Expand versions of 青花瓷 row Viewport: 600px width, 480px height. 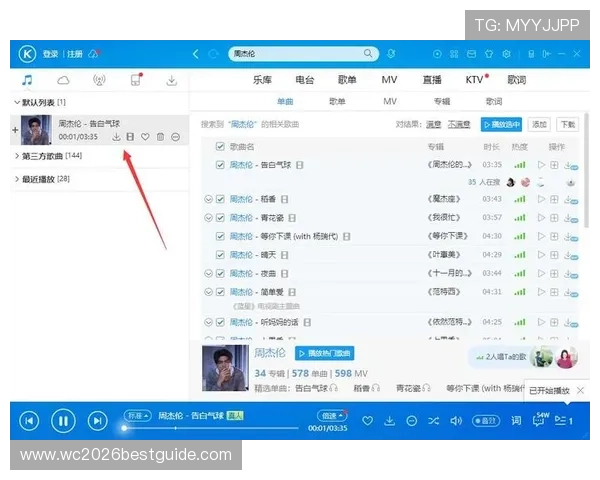(x=208, y=218)
